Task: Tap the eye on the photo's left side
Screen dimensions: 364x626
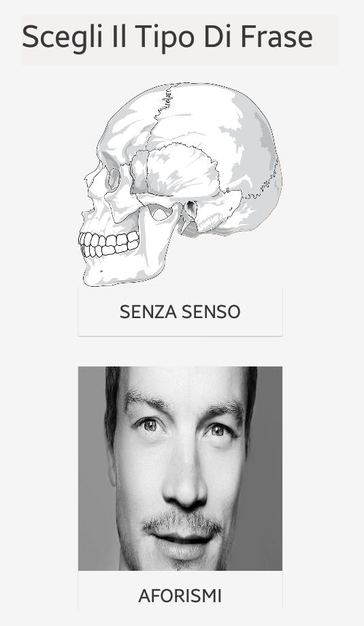Action: click(149, 426)
